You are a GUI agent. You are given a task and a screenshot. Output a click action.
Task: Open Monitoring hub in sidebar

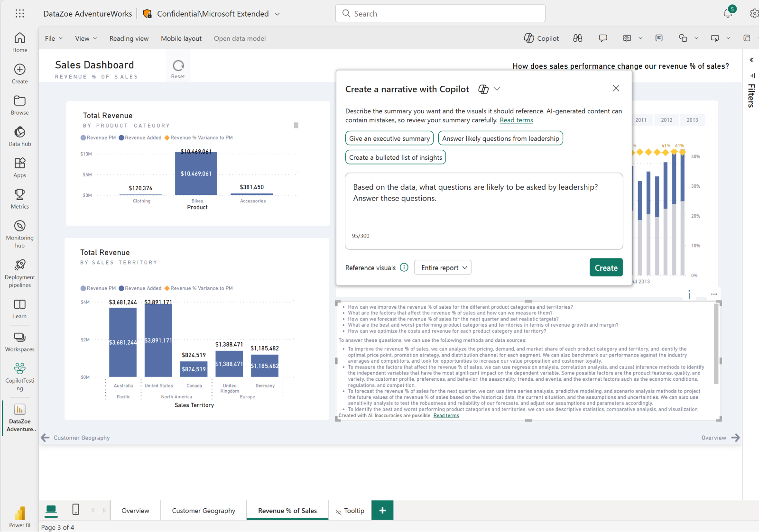coord(19,234)
